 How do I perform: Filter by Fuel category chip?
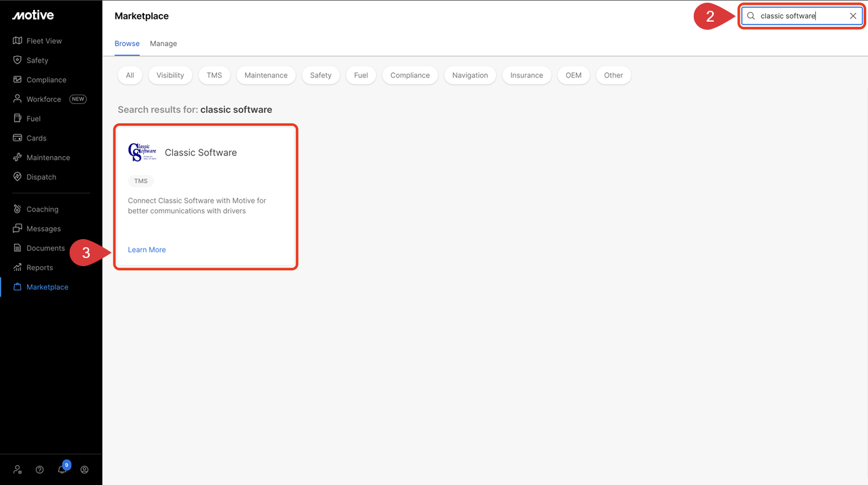(361, 75)
